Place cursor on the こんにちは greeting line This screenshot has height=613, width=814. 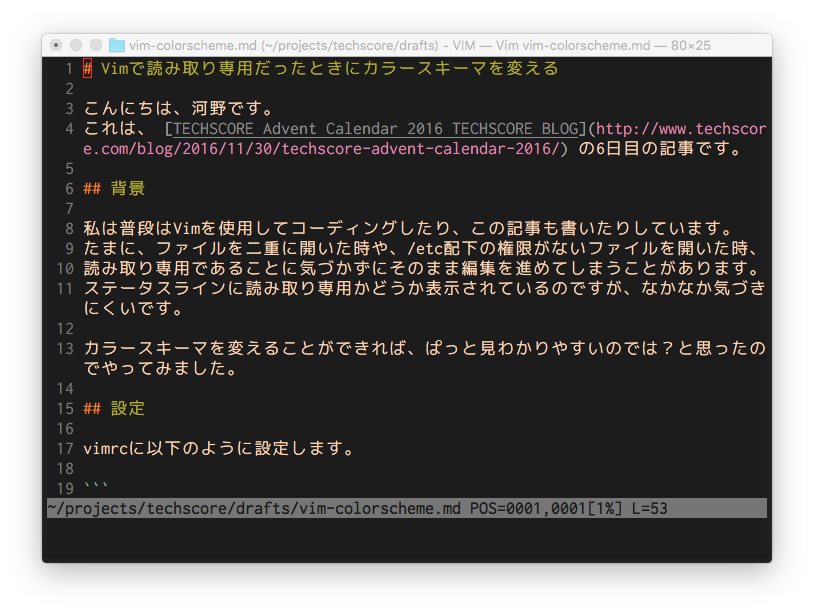[178, 109]
